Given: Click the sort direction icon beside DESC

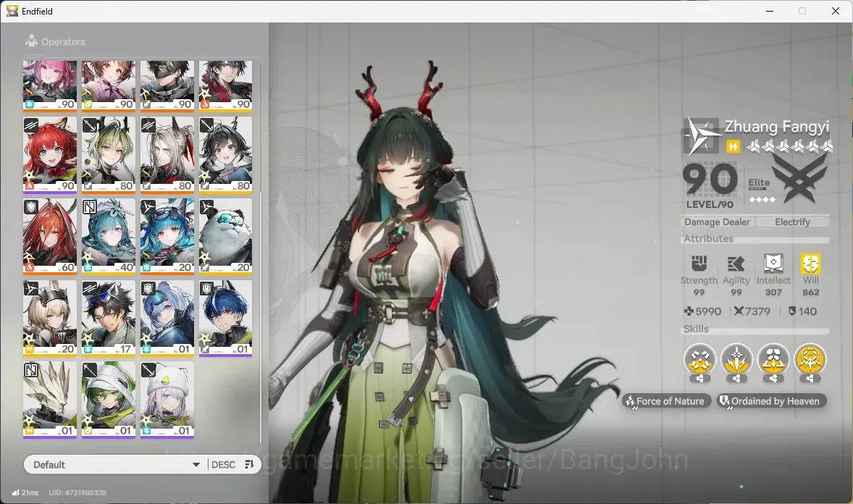Looking at the screenshot, I should (250, 464).
